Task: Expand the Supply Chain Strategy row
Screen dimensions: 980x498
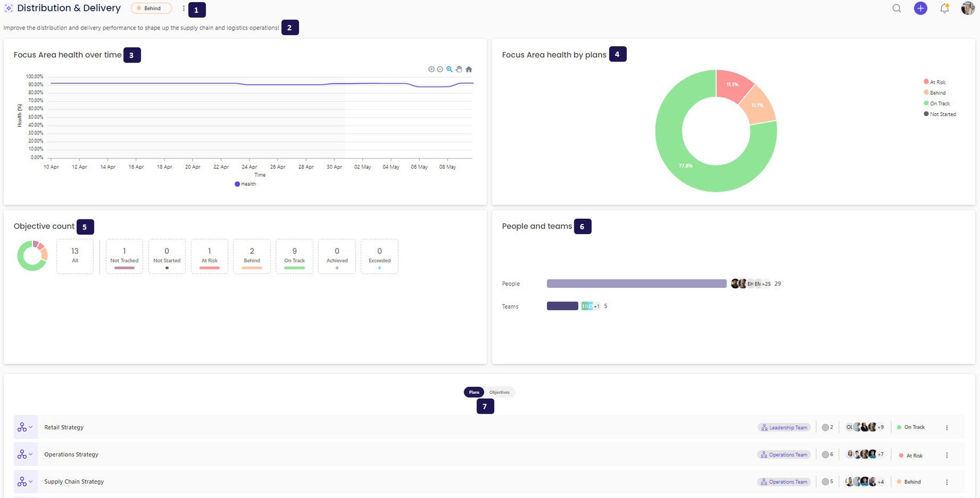Action: pos(25,481)
